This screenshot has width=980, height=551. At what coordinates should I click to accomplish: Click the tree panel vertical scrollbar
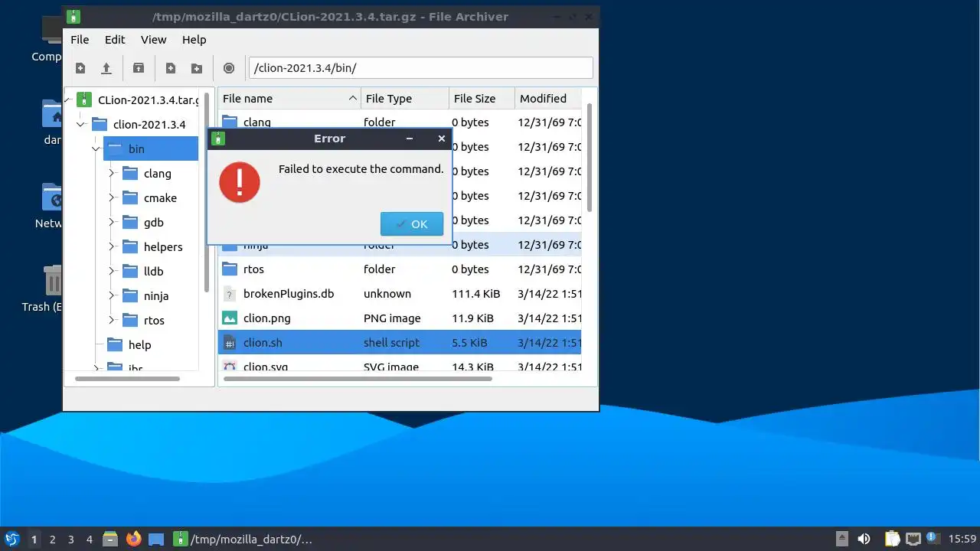[x=207, y=191]
